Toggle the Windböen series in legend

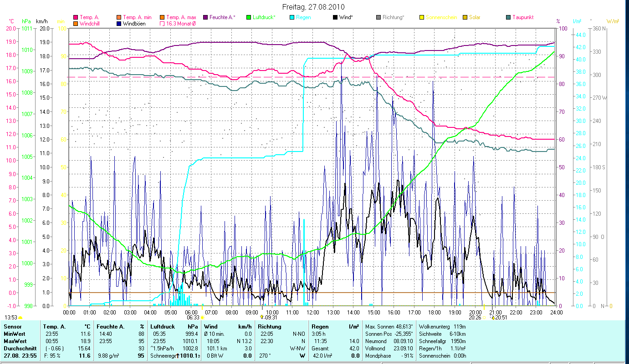point(119,24)
